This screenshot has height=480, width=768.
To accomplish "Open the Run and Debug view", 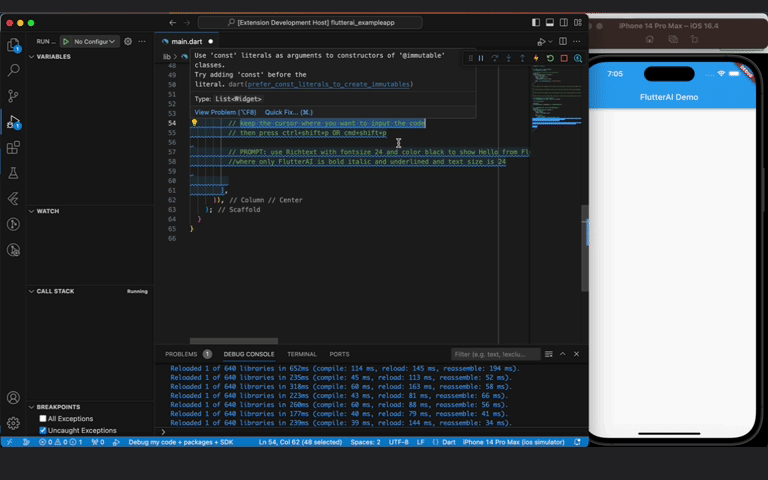I will tap(13, 122).
